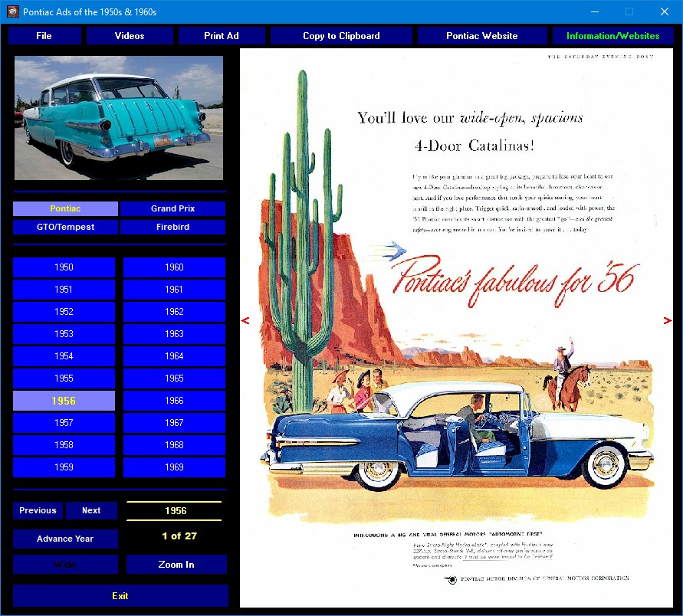Choose year 1969
This screenshot has height=616, width=683.
174,467
